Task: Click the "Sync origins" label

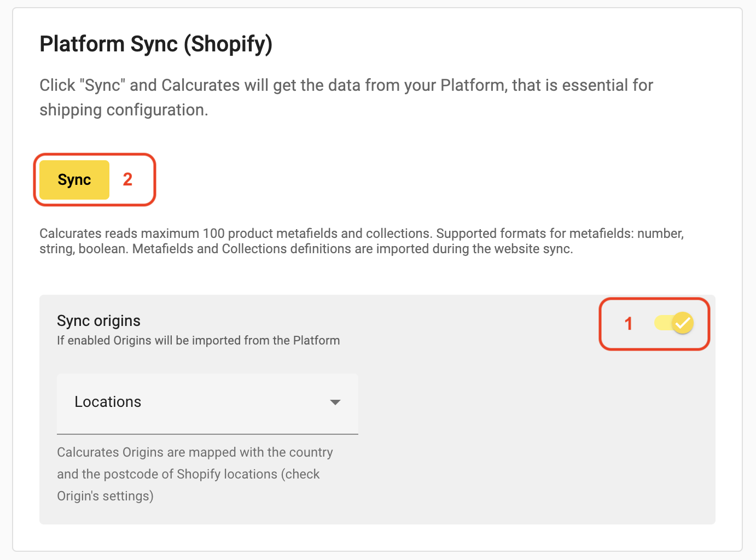Action: click(x=98, y=321)
